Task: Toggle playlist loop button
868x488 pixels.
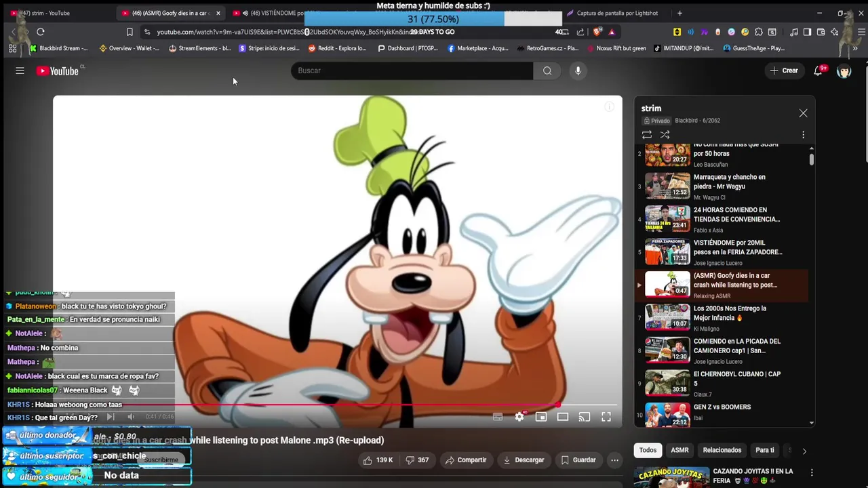Action: [647, 135]
